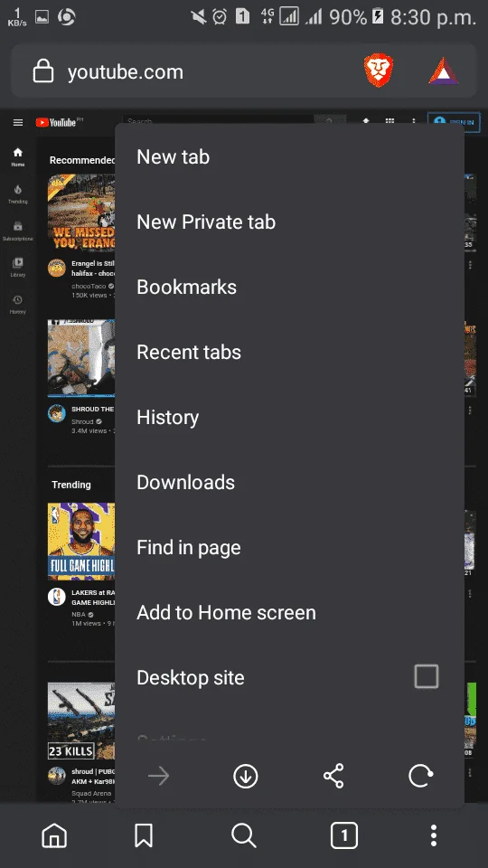Tap the Brave Rewards triangle icon
The height and width of the screenshot is (868, 488).
(x=444, y=71)
